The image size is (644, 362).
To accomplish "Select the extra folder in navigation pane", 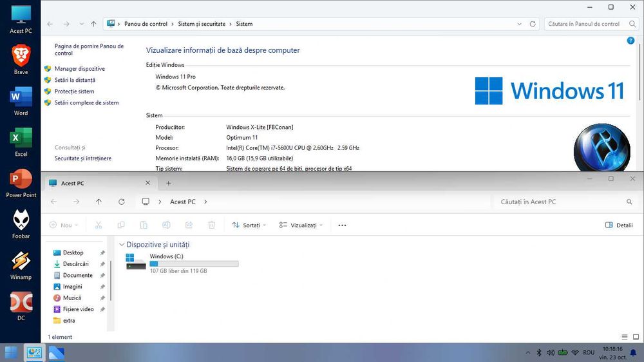I will tap(69, 321).
